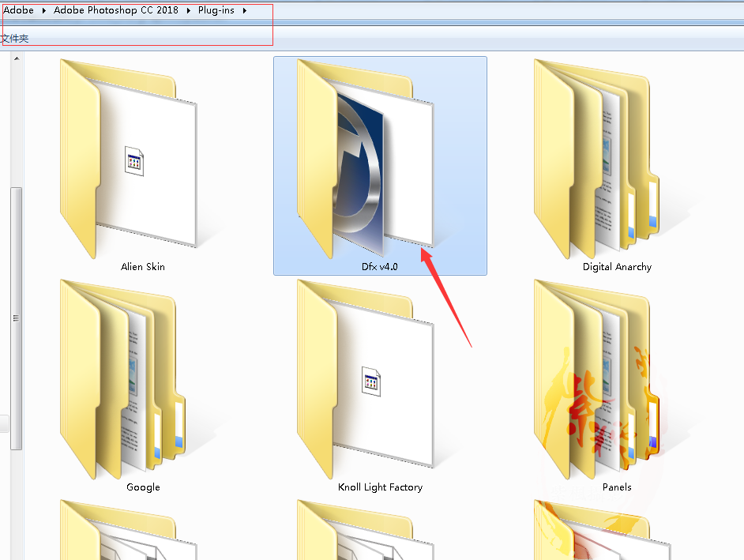Open the Alien Skin folder icon

pyautogui.click(x=129, y=159)
